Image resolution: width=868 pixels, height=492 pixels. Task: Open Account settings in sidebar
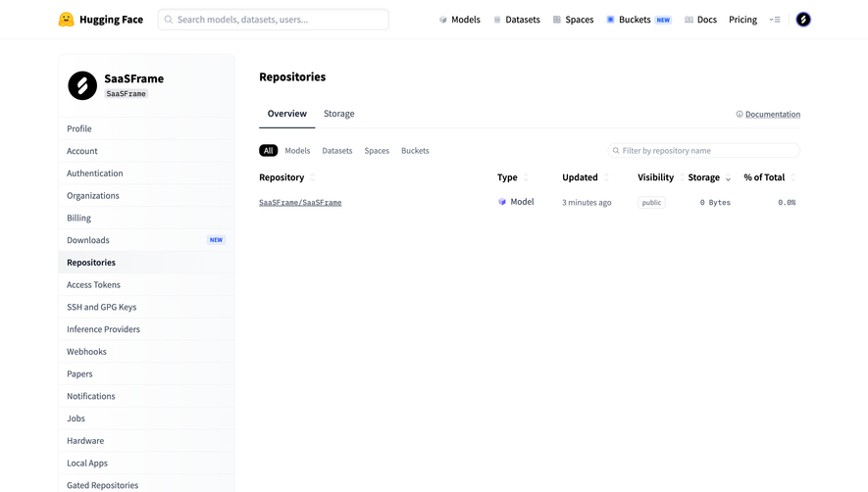146,151
